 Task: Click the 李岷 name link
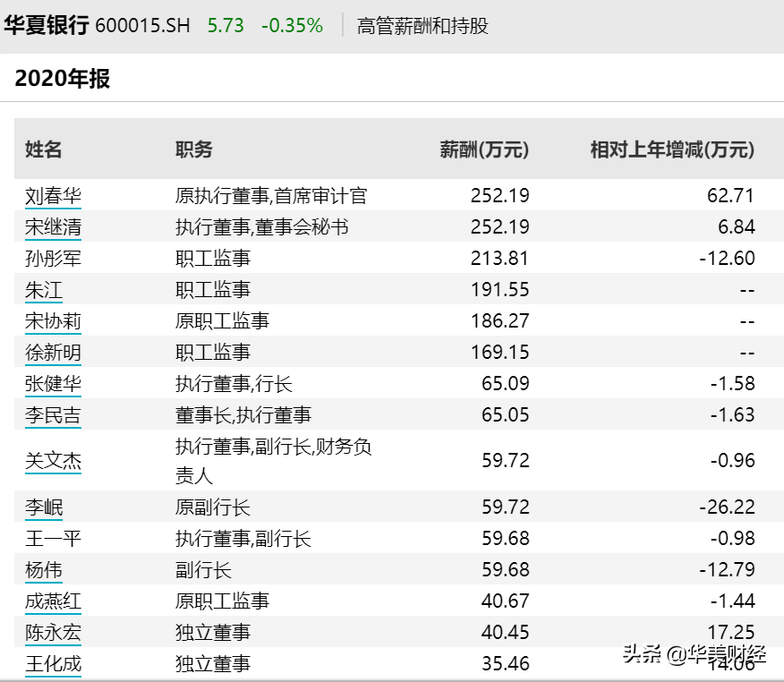[44, 507]
